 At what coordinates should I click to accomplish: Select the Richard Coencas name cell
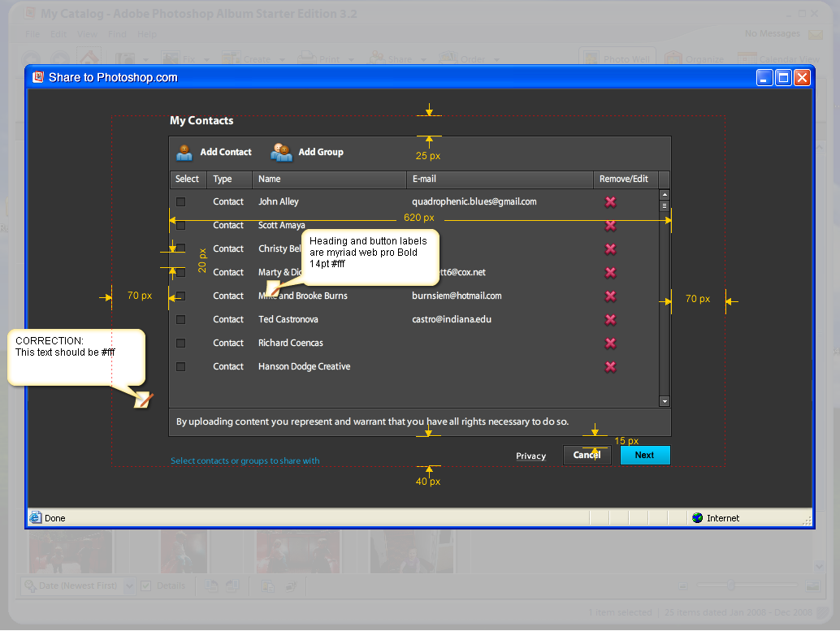point(290,344)
